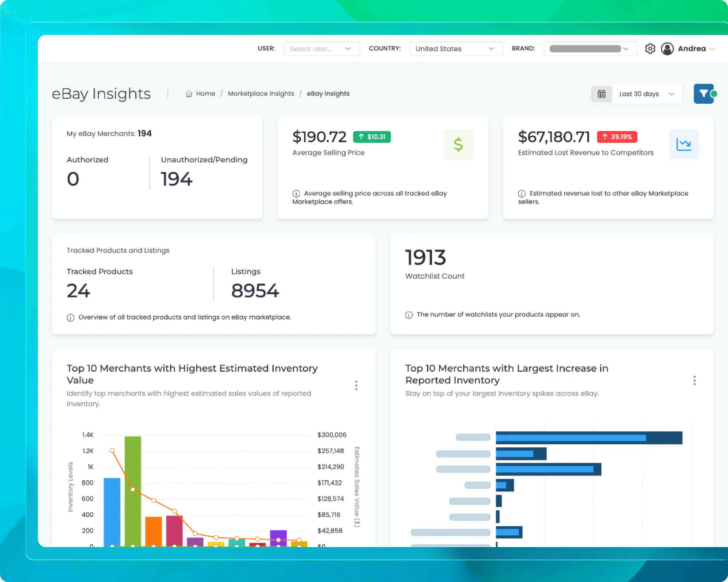Image resolution: width=728 pixels, height=582 pixels.
Task: Click the dollar icon on Average Selling Price card
Action: (x=458, y=144)
